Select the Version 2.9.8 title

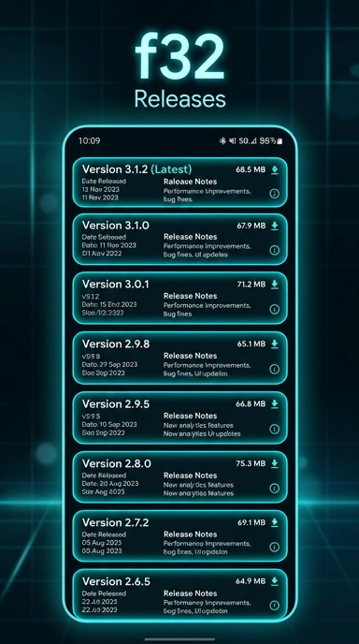coord(116,344)
